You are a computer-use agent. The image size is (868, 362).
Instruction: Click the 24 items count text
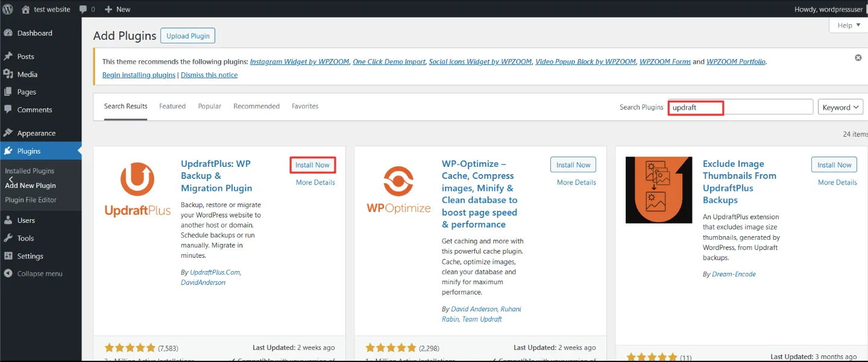click(855, 134)
